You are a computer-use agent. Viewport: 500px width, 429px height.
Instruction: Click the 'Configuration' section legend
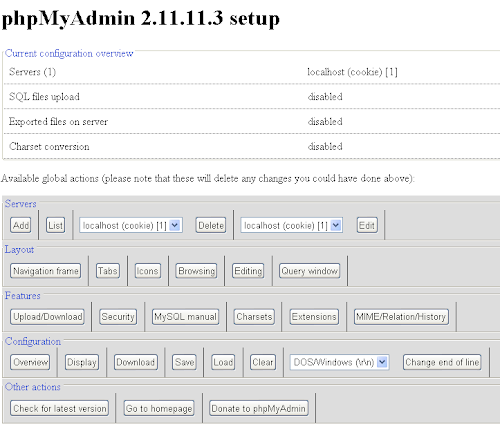[33, 341]
